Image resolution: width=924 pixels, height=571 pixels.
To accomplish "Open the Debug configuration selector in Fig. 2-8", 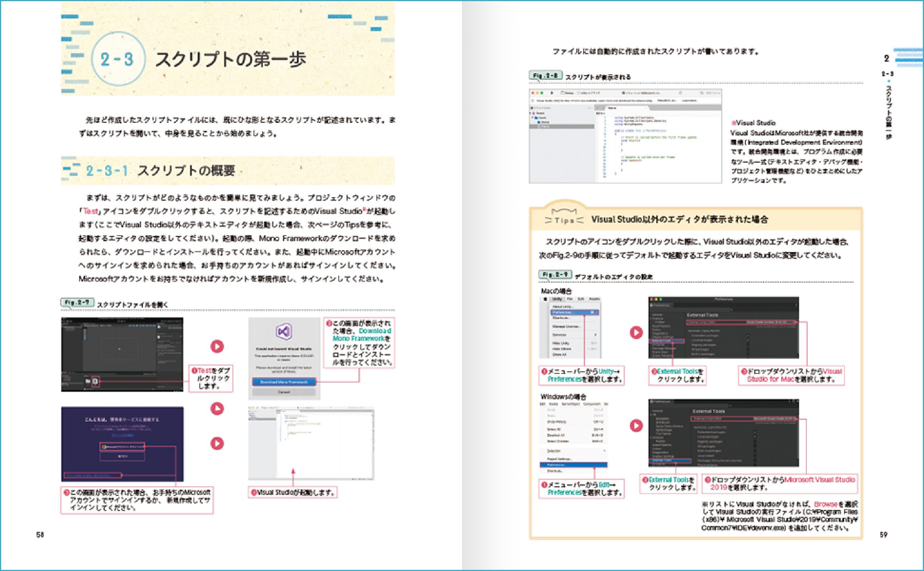I will click(568, 93).
